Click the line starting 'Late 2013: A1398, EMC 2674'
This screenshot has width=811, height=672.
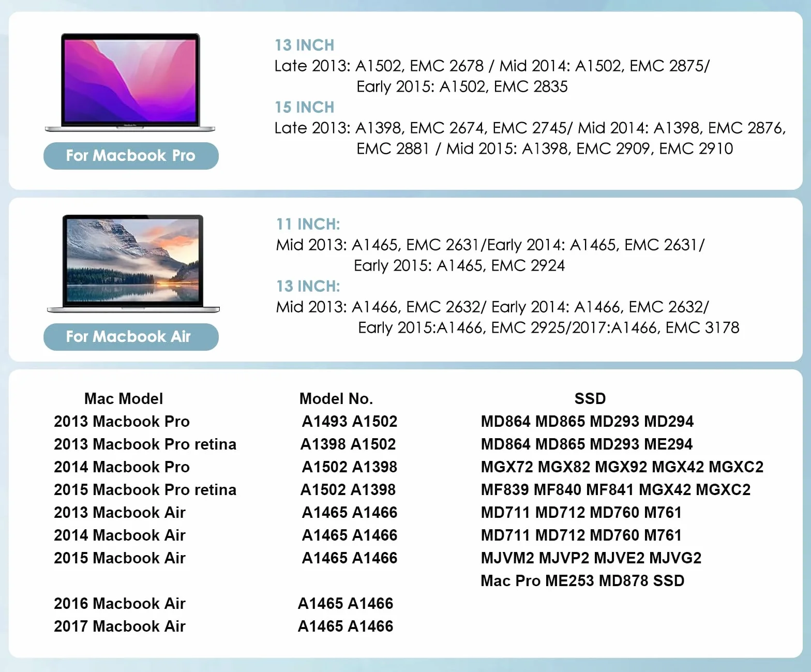tap(530, 128)
